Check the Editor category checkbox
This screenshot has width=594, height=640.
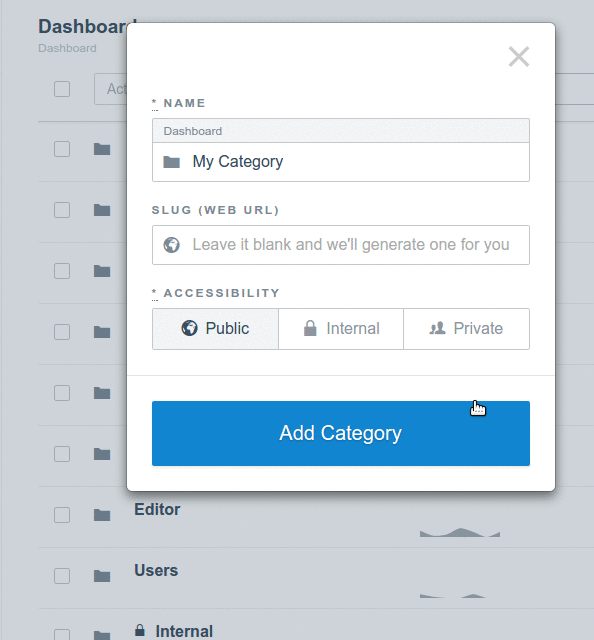pos(62,515)
